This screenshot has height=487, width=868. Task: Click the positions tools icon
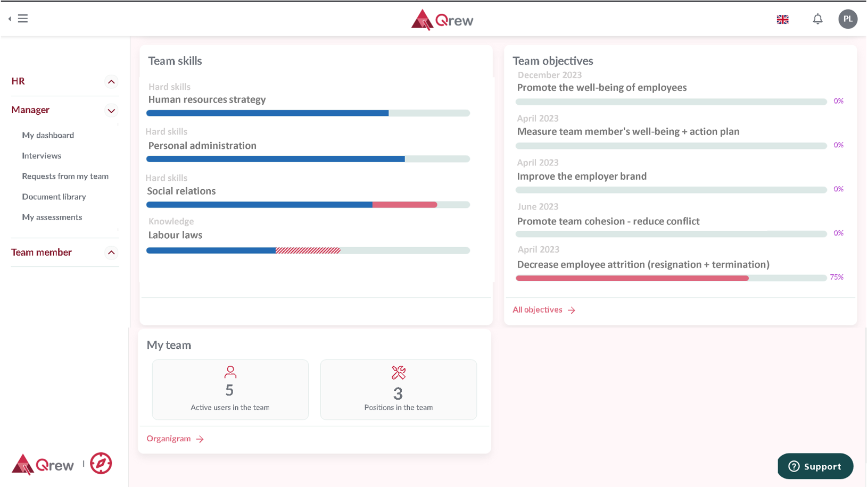(x=398, y=373)
